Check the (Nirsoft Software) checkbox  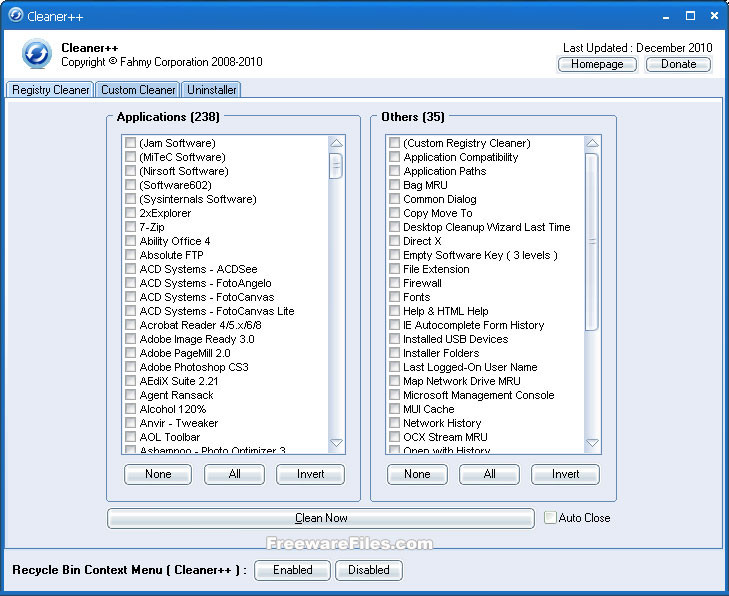pyautogui.click(x=131, y=171)
